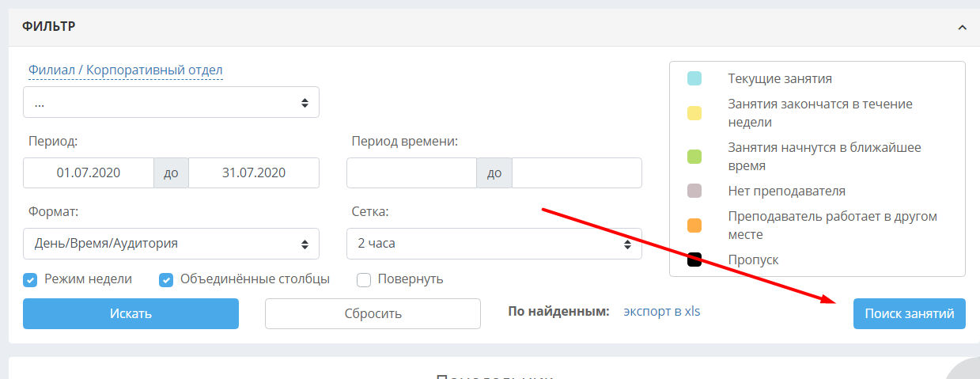Click the light blue Текущие занятия swatch
980x379 pixels.
click(694, 78)
